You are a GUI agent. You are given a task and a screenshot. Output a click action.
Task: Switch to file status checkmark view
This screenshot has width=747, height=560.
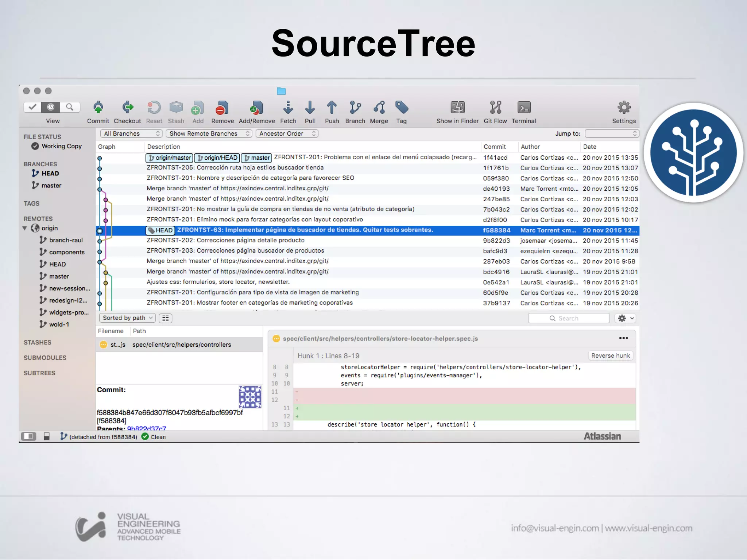point(32,107)
